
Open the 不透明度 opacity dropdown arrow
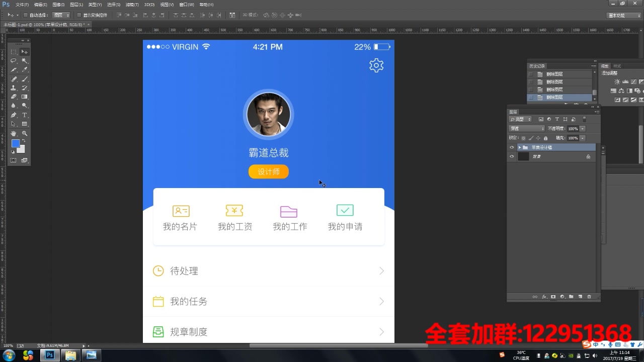pyautogui.click(x=582, y=129)
